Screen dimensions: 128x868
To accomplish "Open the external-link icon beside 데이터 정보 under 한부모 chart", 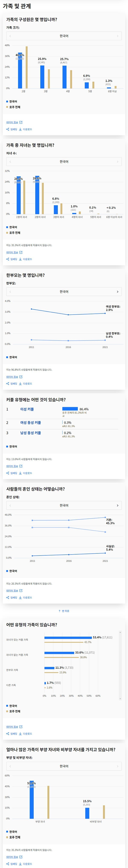I will pos(21,377).
